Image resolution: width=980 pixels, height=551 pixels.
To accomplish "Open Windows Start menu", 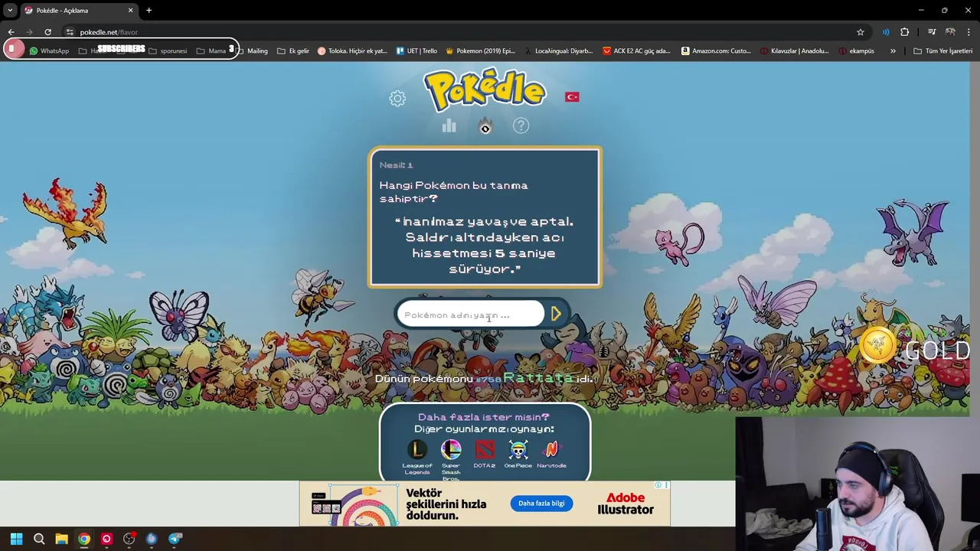I will [x=16, y=539].
